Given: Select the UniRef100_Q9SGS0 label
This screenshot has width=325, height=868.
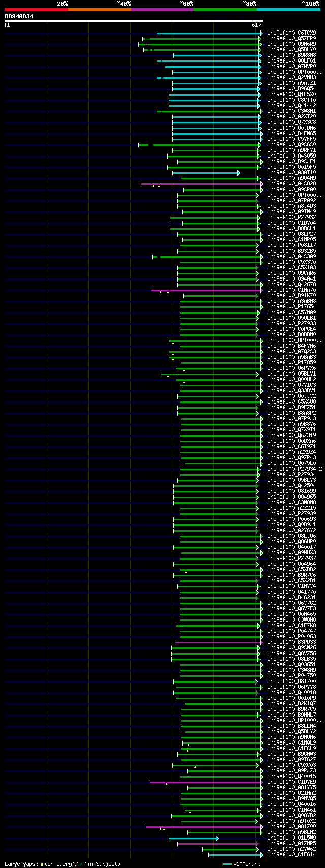Looking at the screenshot, I should pos(291,145).
